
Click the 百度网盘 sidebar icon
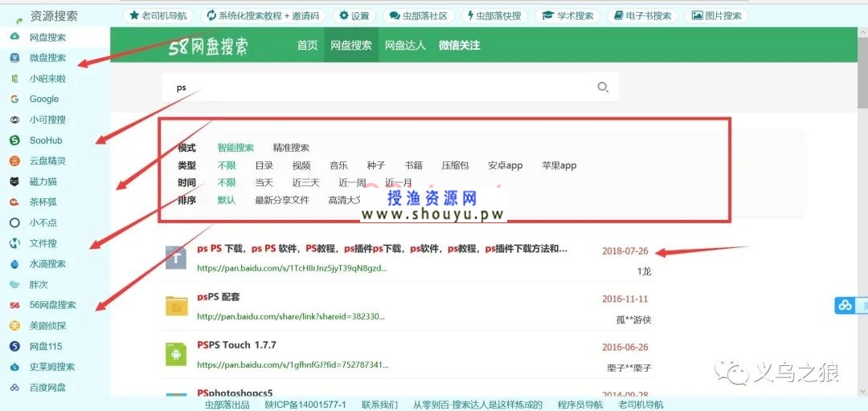click(x=15, y=388)
